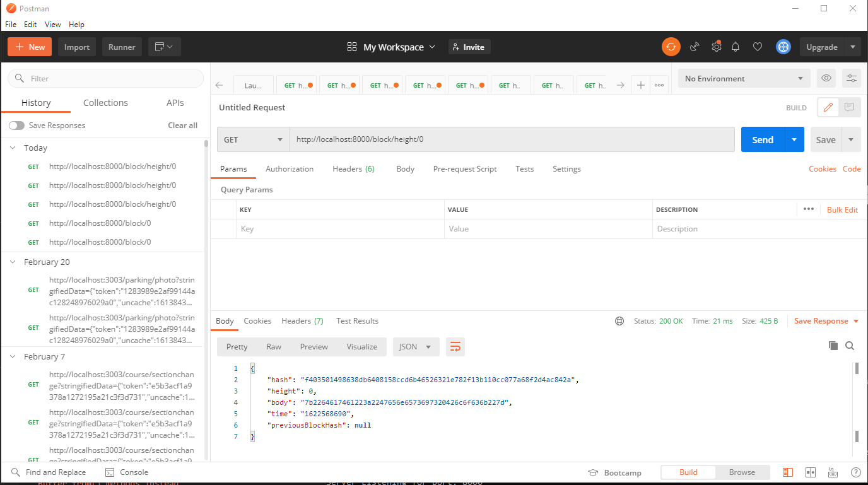Click the pane layout grid icon in status bar

[811, 472]
